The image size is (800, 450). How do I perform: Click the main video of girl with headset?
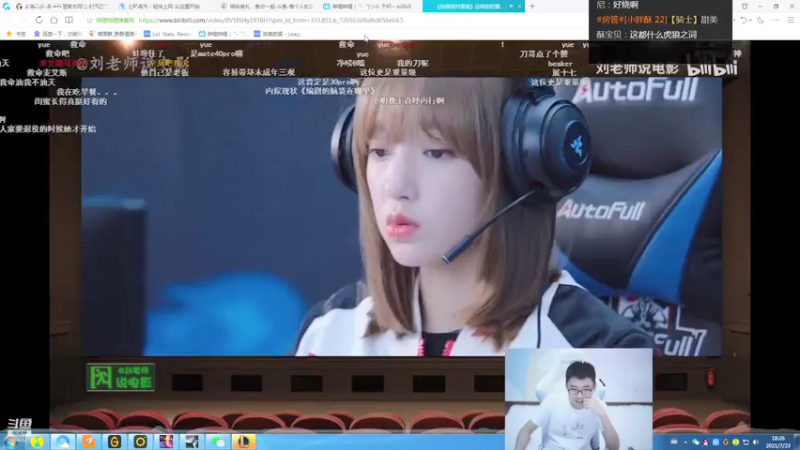[402, 216]
